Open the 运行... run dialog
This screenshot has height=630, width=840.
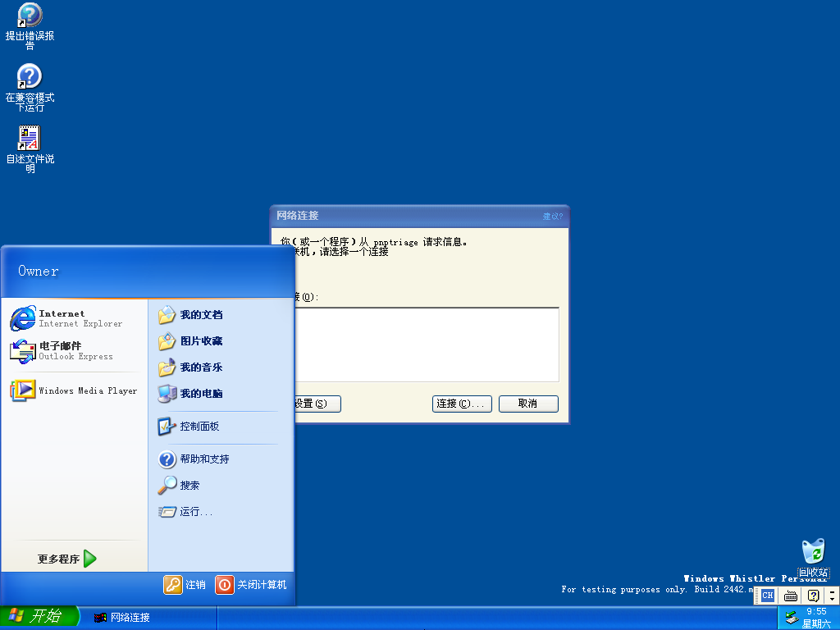pyautogui.click(x=185, y=512)
